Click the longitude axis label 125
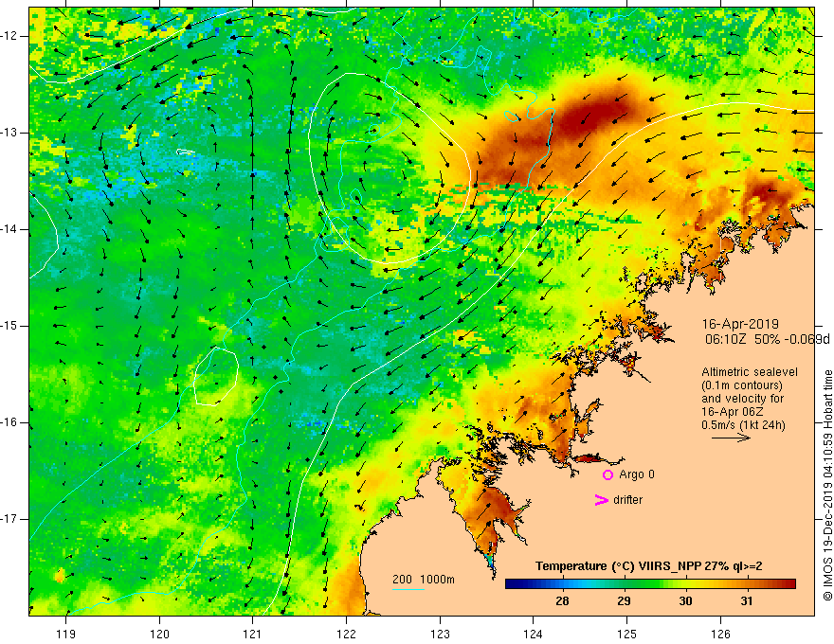This screenshot has height=644, width=834. point(627,634)
